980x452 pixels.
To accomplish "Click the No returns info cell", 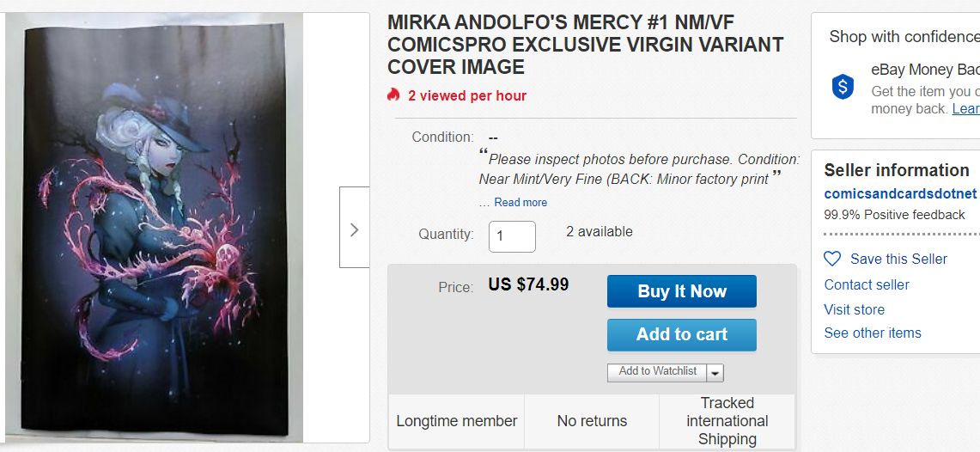I will click(592, 421).
